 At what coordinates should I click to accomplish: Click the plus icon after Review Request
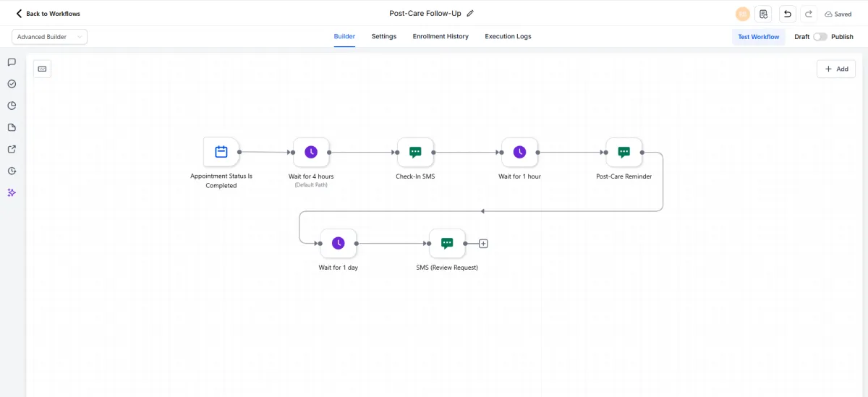click(x=484, y=244)
